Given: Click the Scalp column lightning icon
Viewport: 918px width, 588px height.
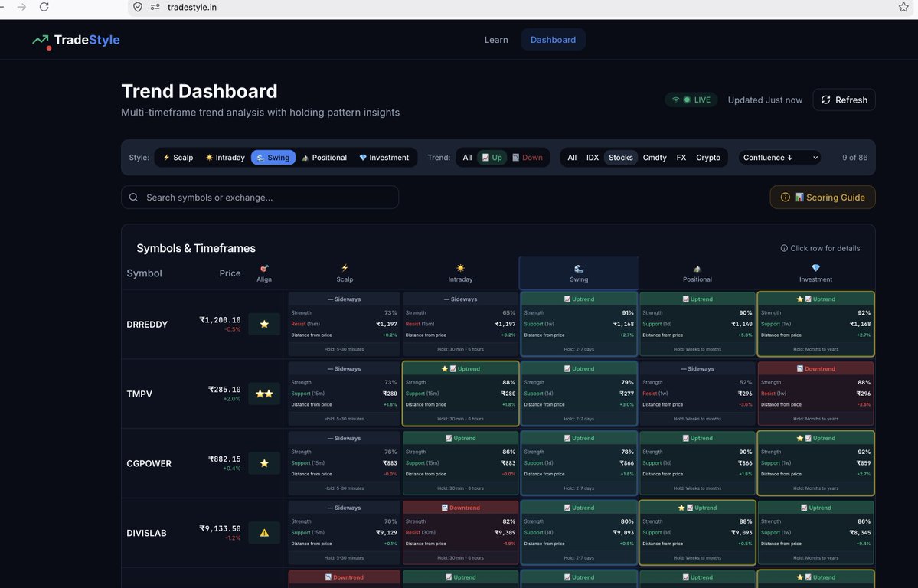Looking at the screenshot, I should click(345, 268).
